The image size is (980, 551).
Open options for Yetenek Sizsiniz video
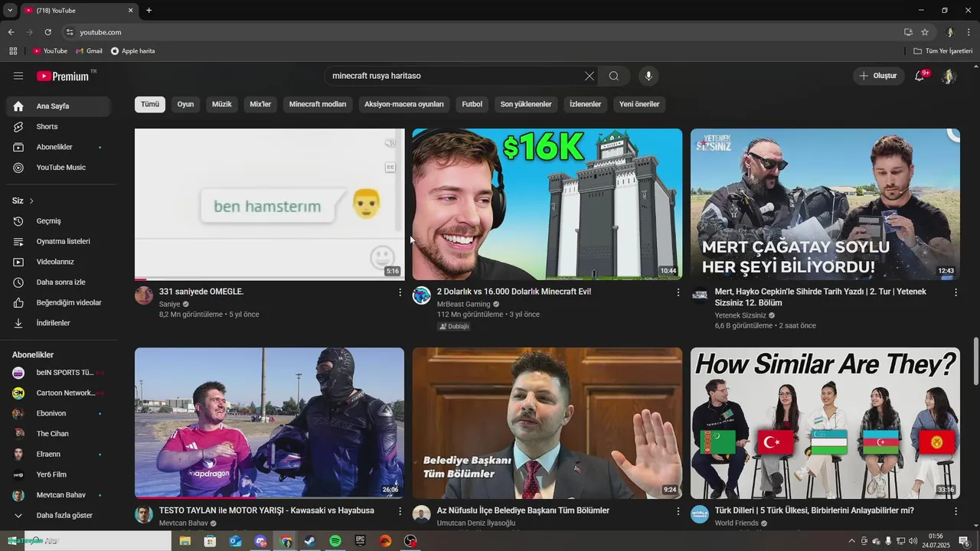point(955,292)
